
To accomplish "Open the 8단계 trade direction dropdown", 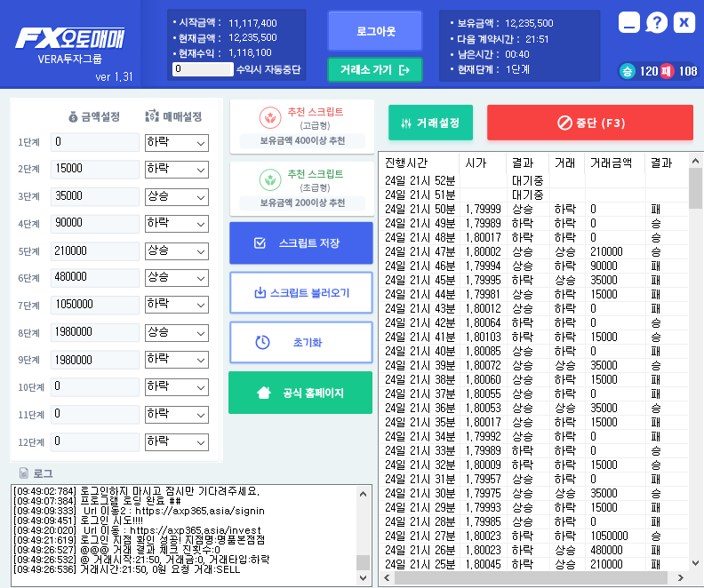I will pyautogui.click(x=177, y=333).
